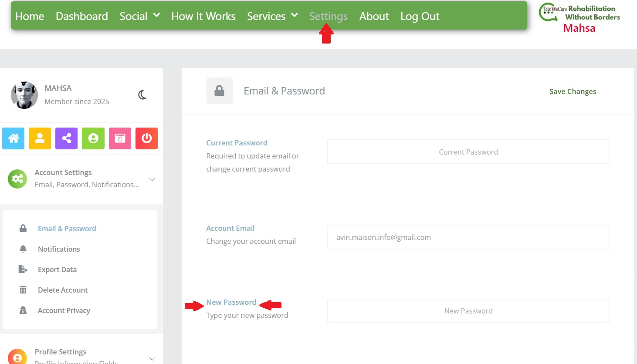
Task: Click the file export icon beside Export Data
Action: pyautogui.click(x=23, y=270)
